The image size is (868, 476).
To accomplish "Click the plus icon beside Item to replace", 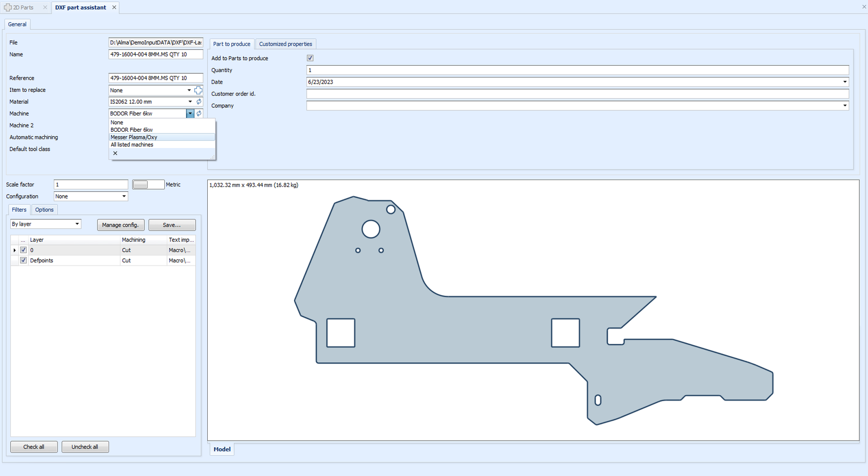I will tap(199, 90).
